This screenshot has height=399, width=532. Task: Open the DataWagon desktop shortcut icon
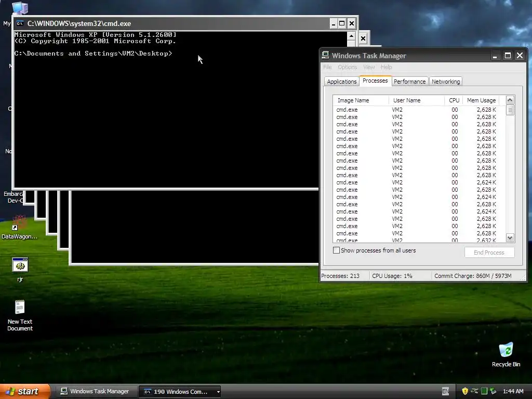tap(19, 222)
